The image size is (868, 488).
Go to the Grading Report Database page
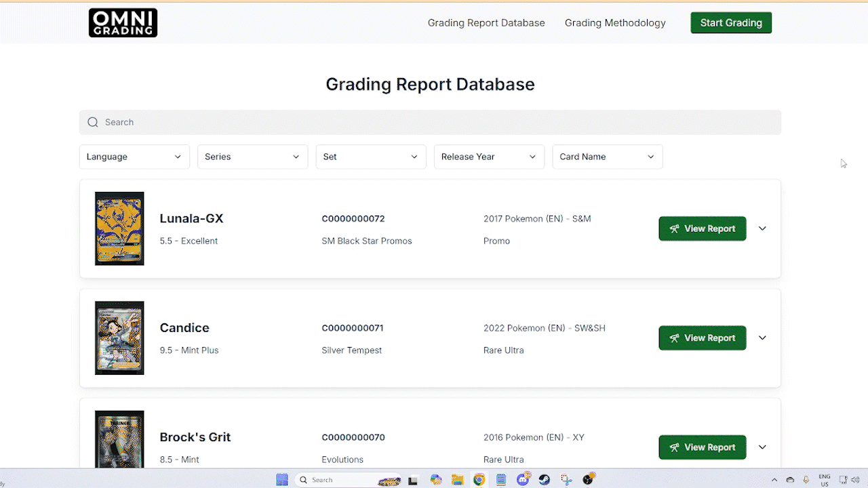pos(486,23)
